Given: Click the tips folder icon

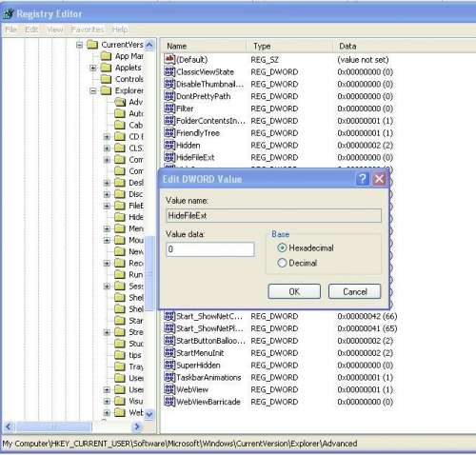Looking at the screenshot, I should click(120, 355).
